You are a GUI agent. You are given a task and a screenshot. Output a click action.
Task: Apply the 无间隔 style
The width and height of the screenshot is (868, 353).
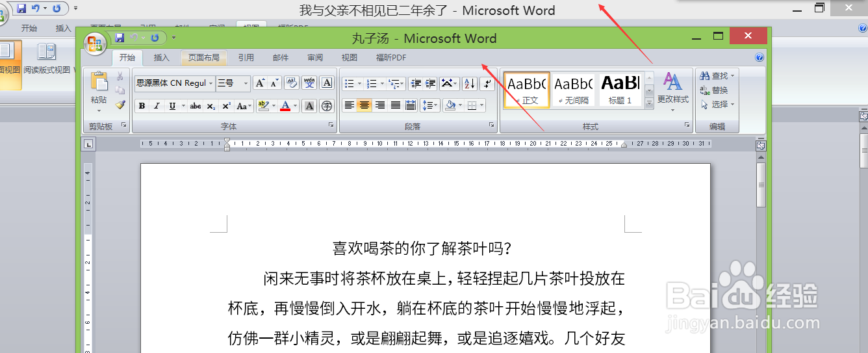[574, 90]
